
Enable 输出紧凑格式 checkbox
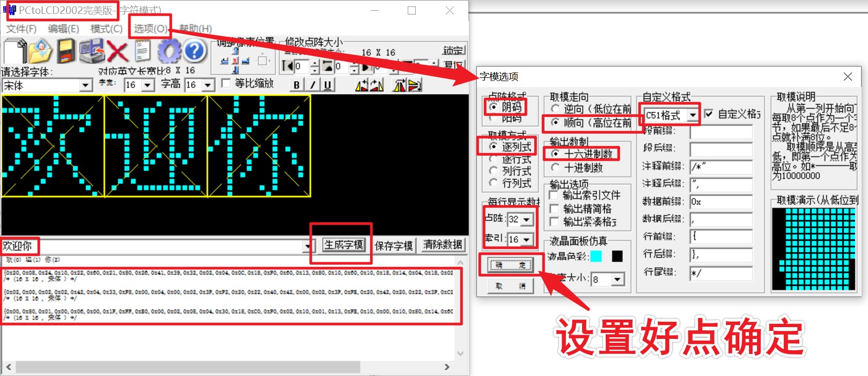pyautogui.click(x=555, y=221)
